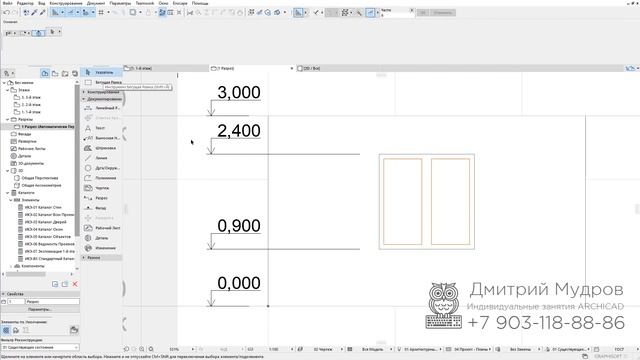Select ИКЭ-04 Каталог Окон in navigator
This screenshot has width=640, height=360.
pyautogui.click(x=43, y=229)
